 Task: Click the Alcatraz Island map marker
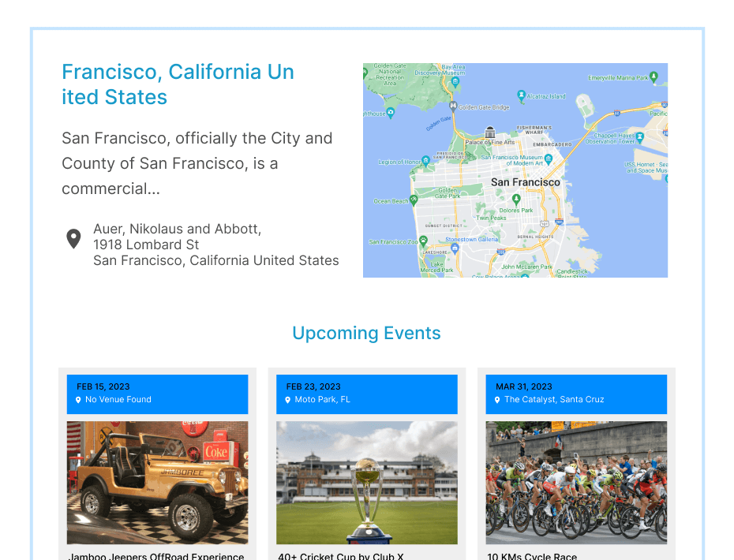(x=521, y=95)
